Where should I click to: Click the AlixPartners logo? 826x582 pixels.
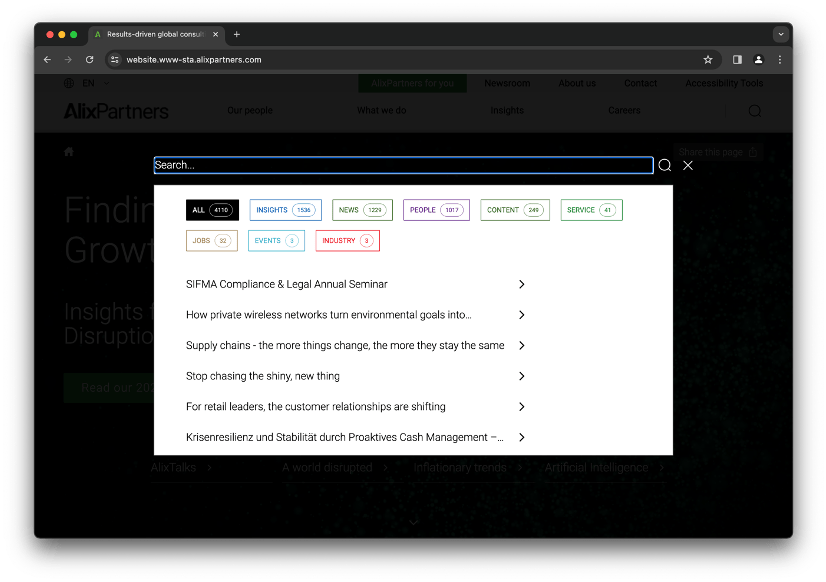pos(116,111)
